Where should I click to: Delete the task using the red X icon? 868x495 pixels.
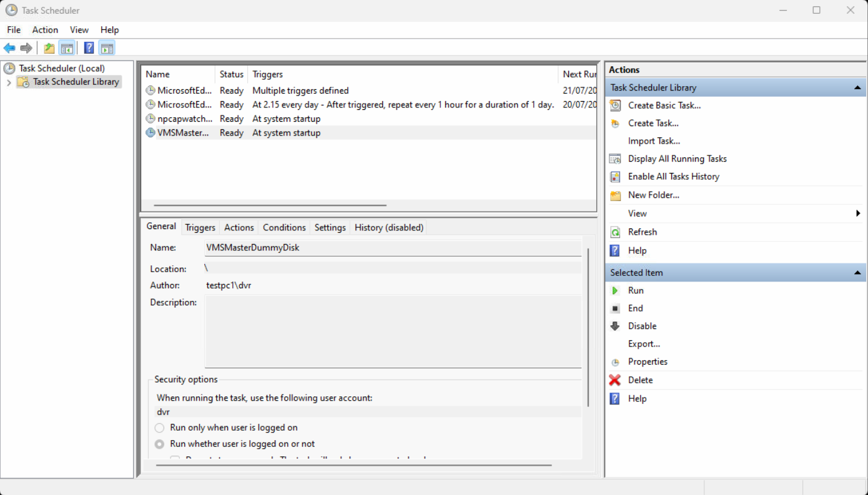click(614, 380)
